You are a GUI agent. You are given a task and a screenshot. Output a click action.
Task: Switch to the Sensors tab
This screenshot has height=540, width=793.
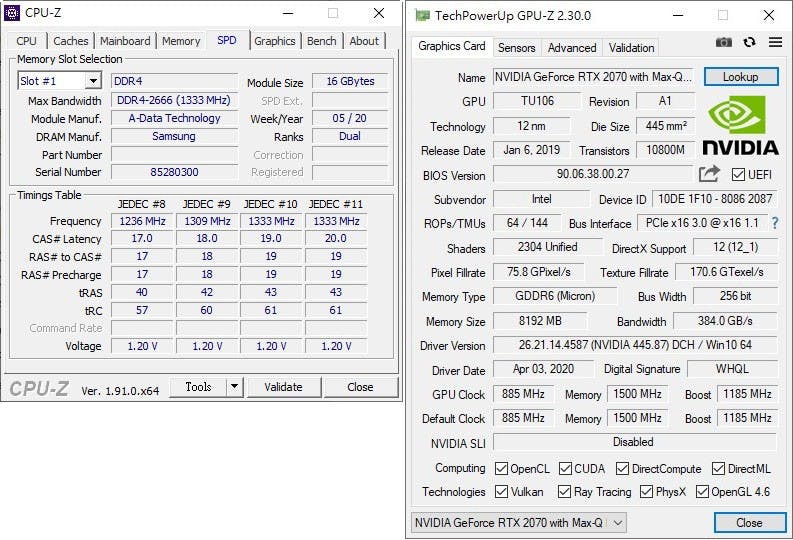tap(516, 48)
